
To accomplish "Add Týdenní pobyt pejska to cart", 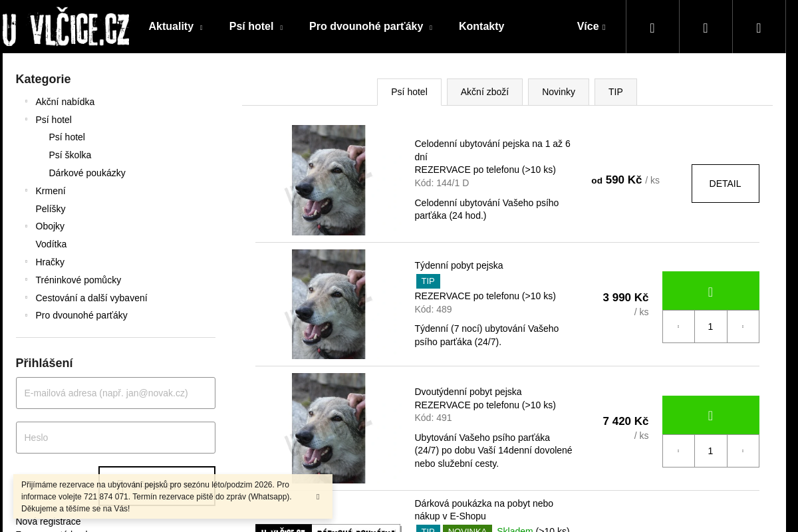I will 710,291.
